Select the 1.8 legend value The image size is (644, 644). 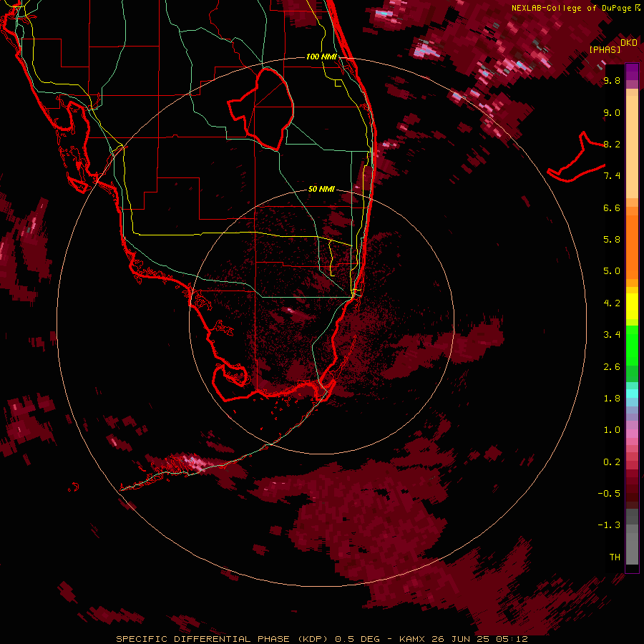click(612, 399)
